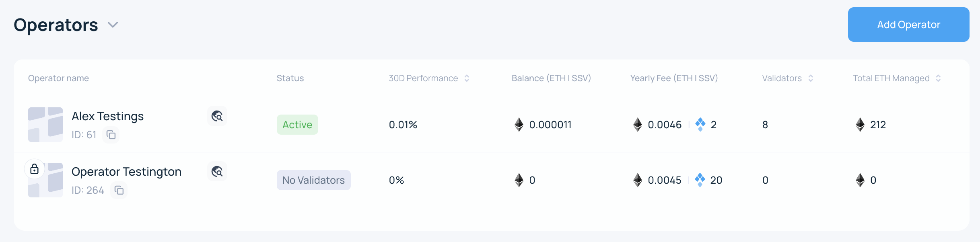Copy operator ID 264
The image size is (980, 242).
119,190
